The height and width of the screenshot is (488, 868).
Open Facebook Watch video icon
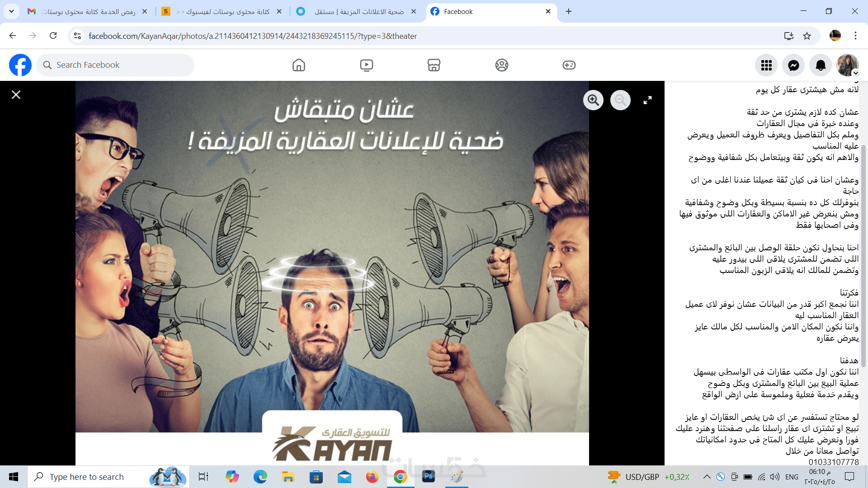click(x=366, y=65)
